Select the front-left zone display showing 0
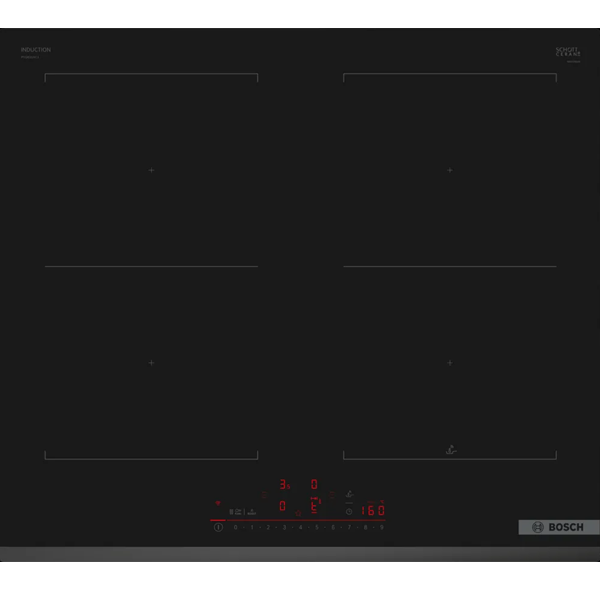Image resolution: width=600 pixels, height=600 pixels. [282, 506]
